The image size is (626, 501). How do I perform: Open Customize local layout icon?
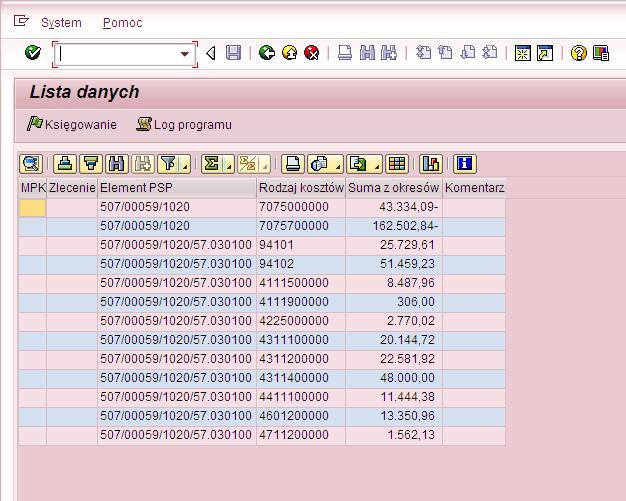[601, 53]
